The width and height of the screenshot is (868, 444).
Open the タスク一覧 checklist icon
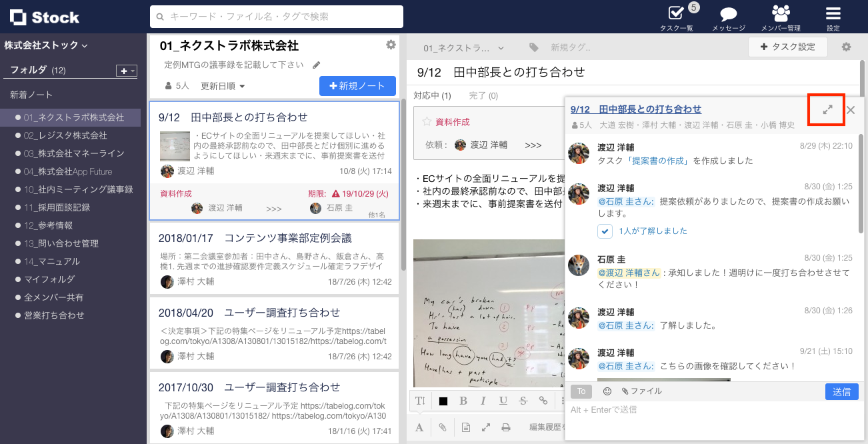pos(675,13)
